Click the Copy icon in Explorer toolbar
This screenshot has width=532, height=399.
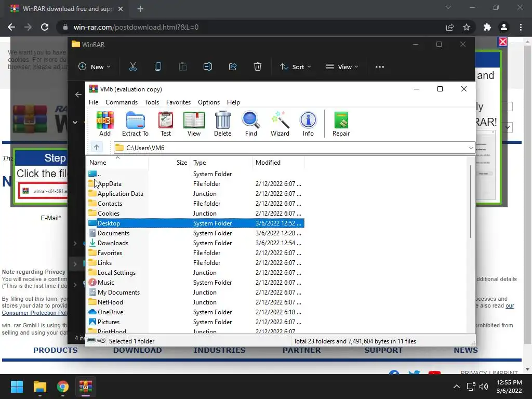point(158,67)
